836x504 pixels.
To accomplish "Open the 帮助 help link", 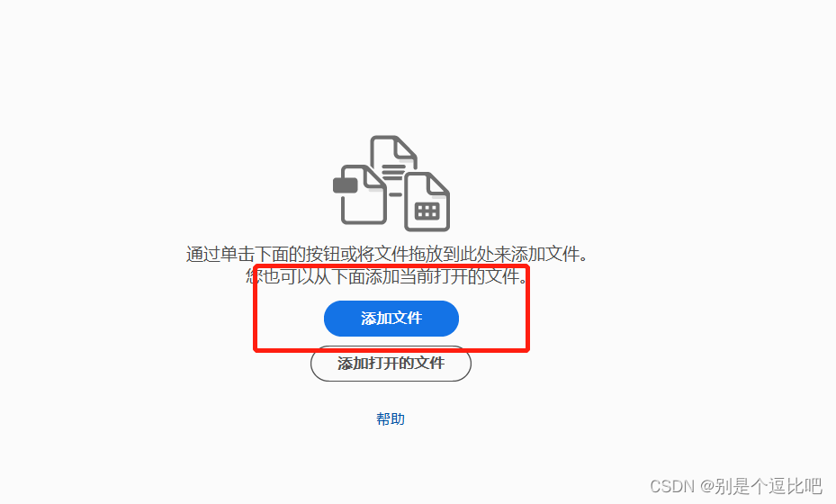I will tap(391, 419).
